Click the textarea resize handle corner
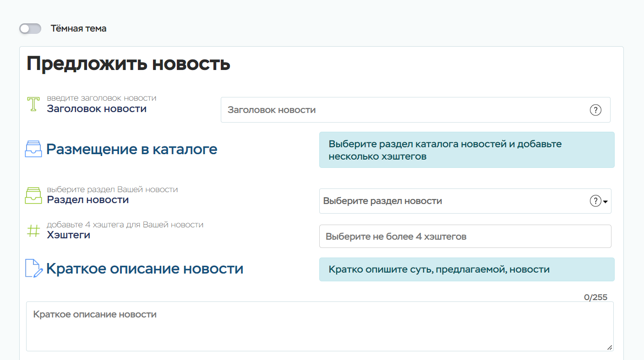 (610, 348)
